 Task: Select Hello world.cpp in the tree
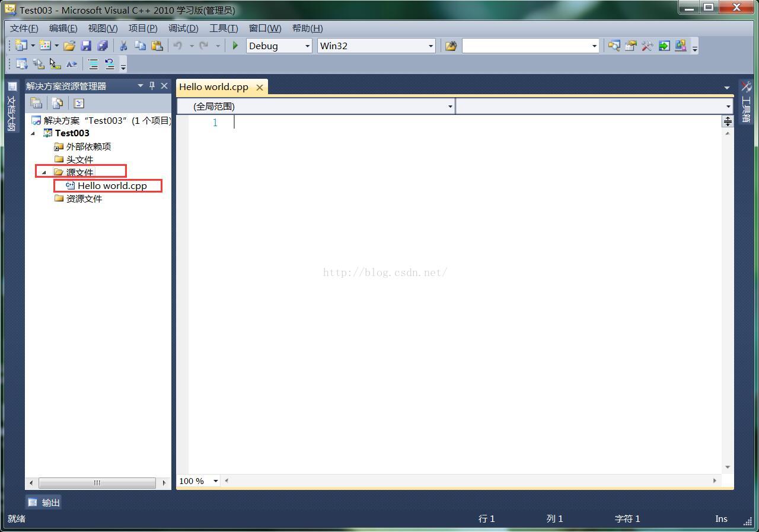112,185
